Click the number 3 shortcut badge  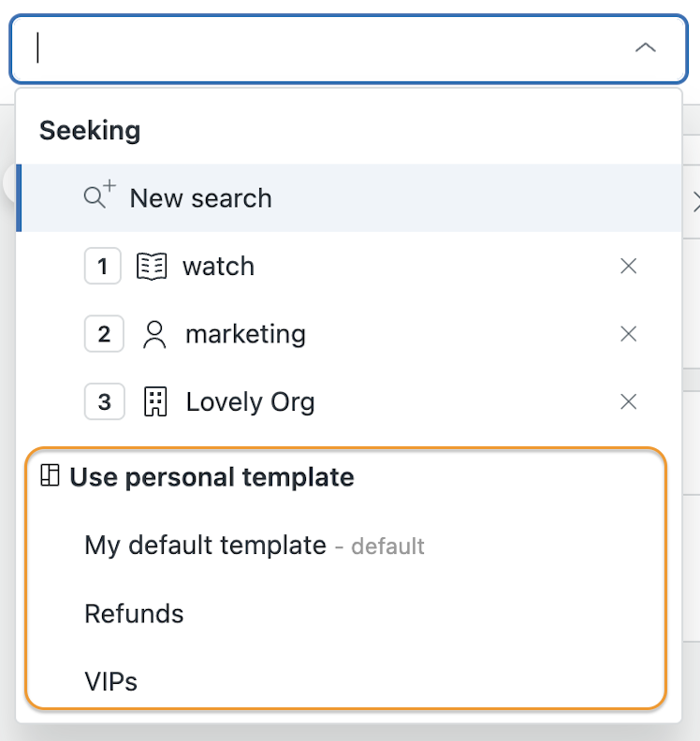105,401
